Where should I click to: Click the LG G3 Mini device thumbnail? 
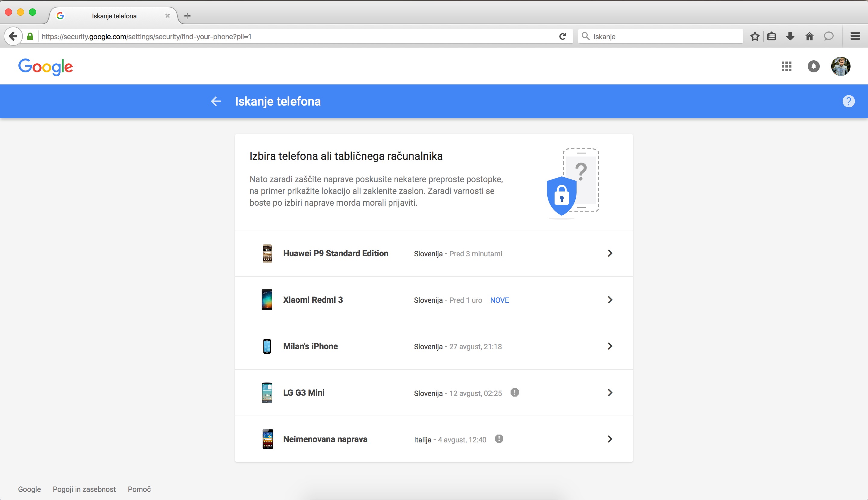pos(267,393)
